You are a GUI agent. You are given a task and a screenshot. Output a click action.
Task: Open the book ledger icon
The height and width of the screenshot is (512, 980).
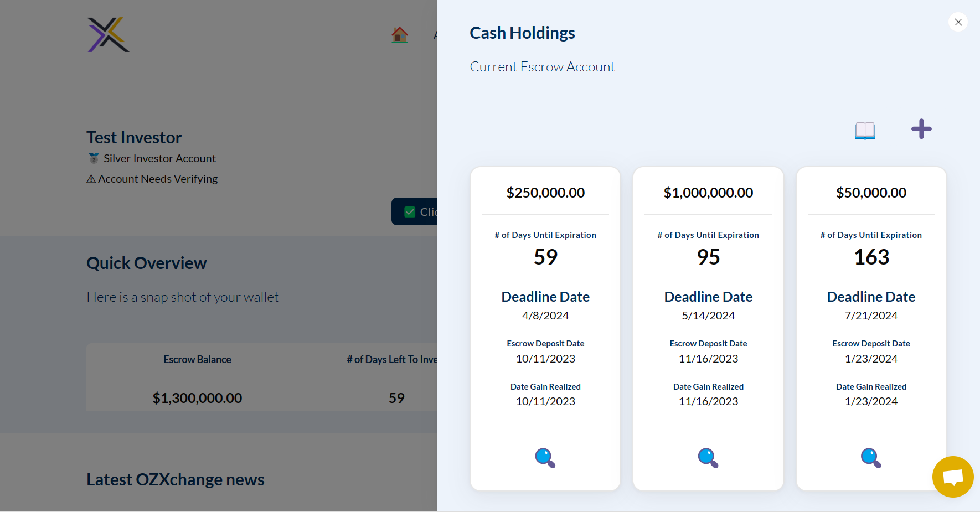tap(865, 131)
